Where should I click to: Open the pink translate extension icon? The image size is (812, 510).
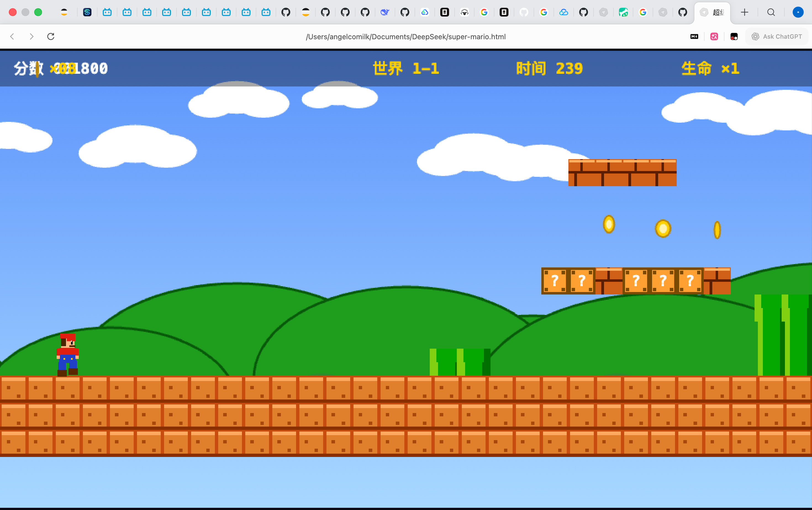pos(714,36)
